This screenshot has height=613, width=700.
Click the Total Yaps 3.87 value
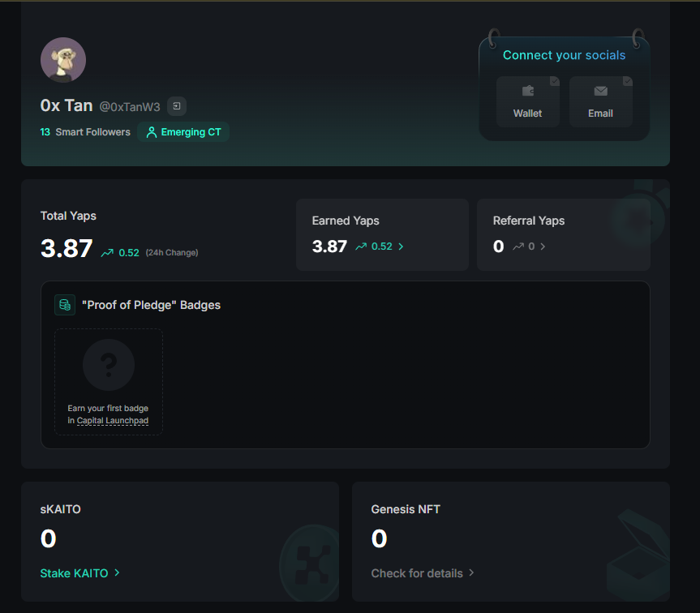point(67,248)
